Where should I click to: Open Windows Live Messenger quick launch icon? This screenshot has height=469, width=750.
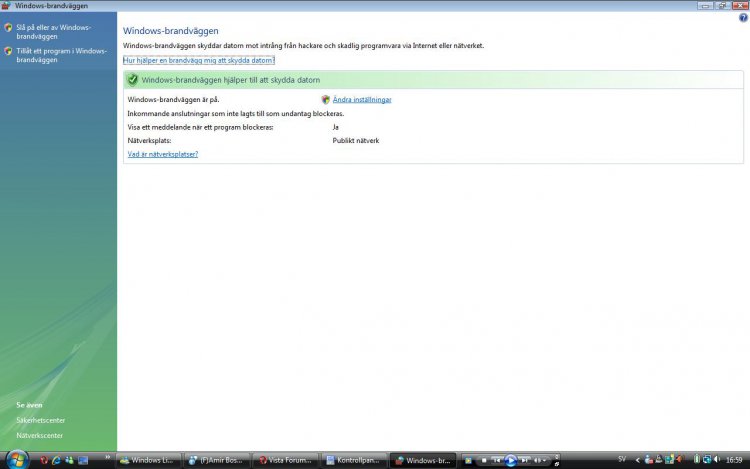coord(69,460)
